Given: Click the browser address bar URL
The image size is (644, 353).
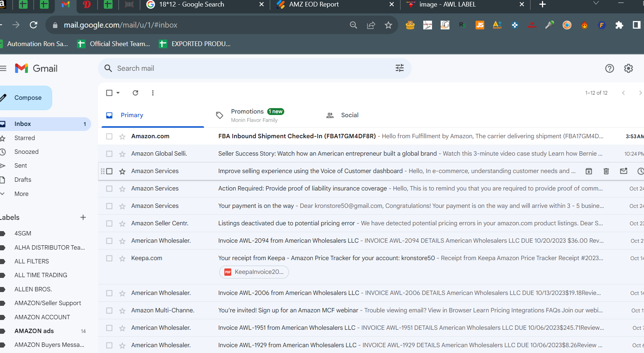Looking at the screenshot, I should [x=121, y=25].
